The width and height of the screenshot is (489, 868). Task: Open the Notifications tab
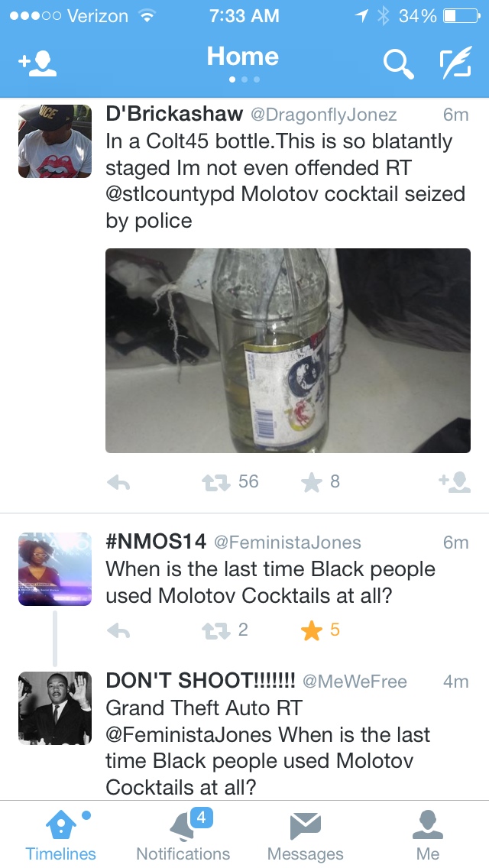(x=183, y=835)
